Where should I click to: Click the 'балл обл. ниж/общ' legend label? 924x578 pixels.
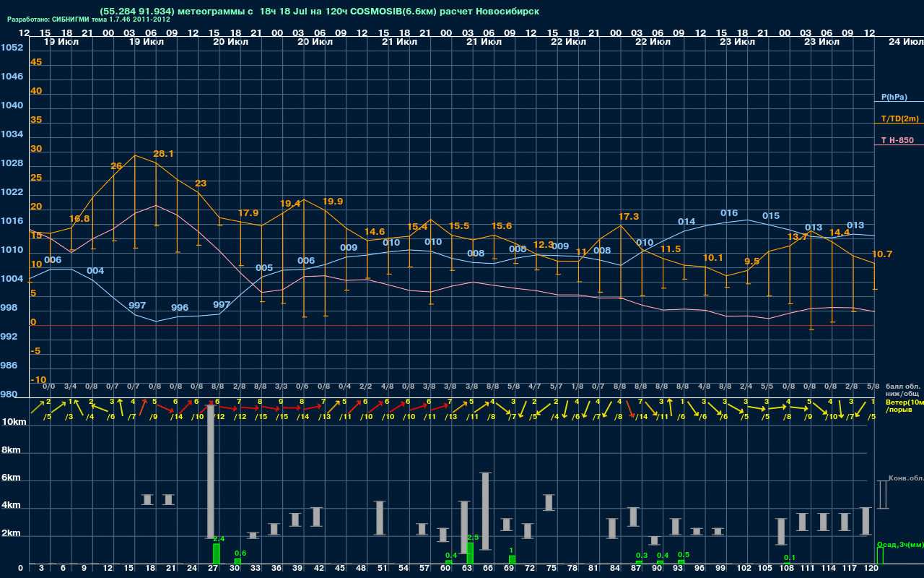pyautogui.click(x=902, y=390)
